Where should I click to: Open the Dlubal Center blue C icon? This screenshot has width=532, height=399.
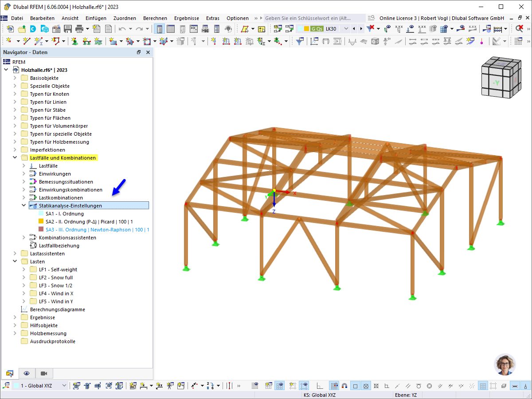coord(33,29)
